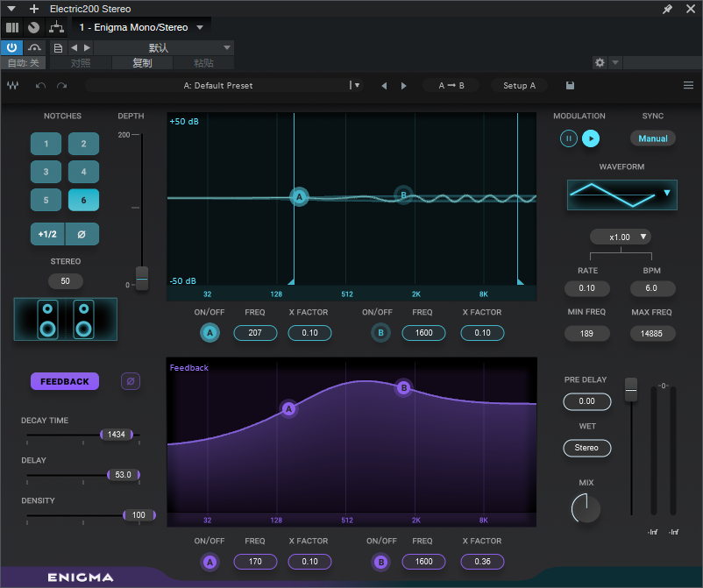This screenshot has height=588, width=703.
Task: Click the Setup A tab
Action: 519,86
